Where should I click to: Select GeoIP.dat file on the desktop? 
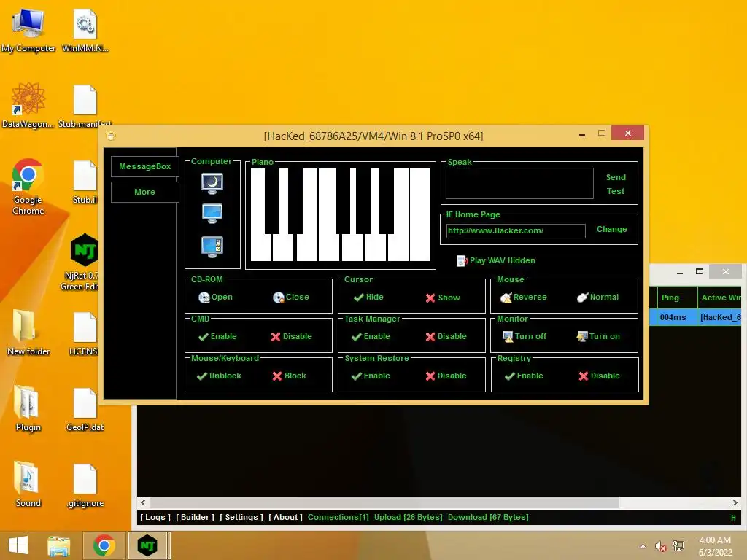pos(85,410)
